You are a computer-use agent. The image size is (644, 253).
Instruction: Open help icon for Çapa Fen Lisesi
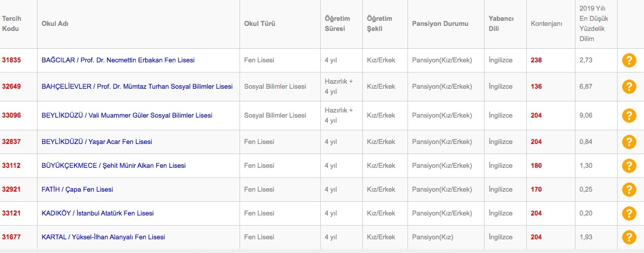pyautogui.click(x=629, y=190)
